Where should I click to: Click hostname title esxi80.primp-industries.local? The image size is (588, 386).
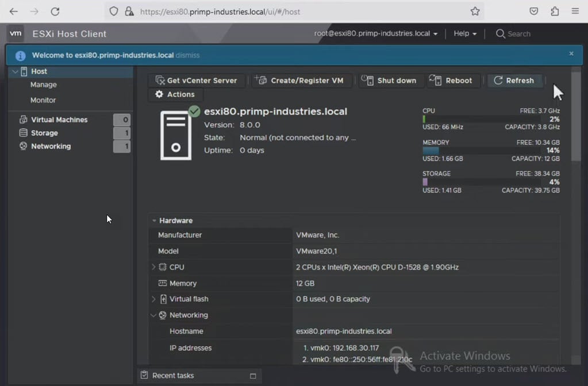coord(276,112)
